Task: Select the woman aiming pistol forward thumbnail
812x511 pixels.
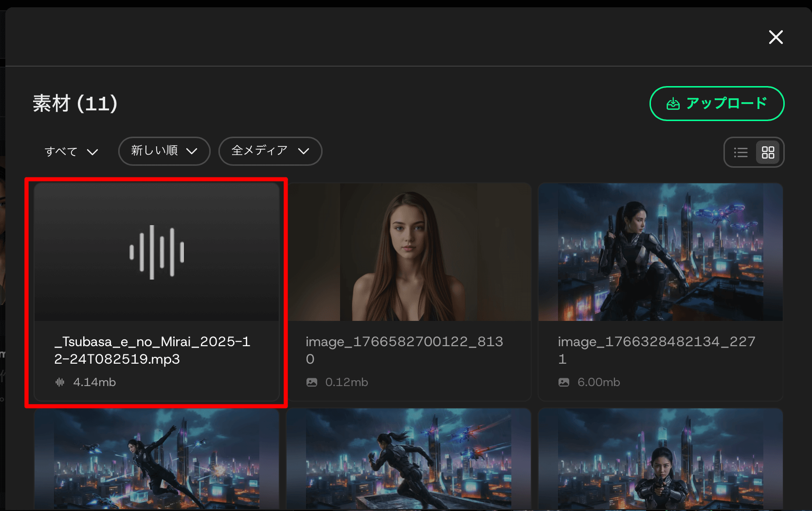Action: [x=660, y=458]
